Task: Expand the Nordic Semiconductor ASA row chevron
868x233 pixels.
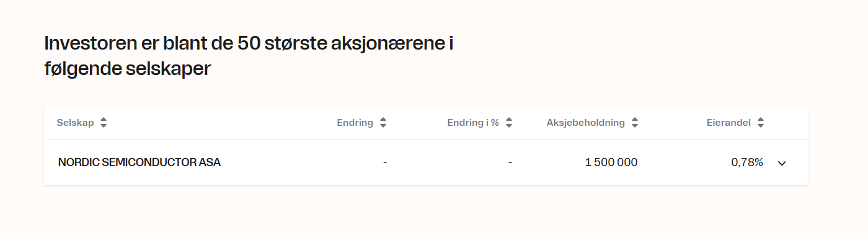Action: click(x=782, y=163)
